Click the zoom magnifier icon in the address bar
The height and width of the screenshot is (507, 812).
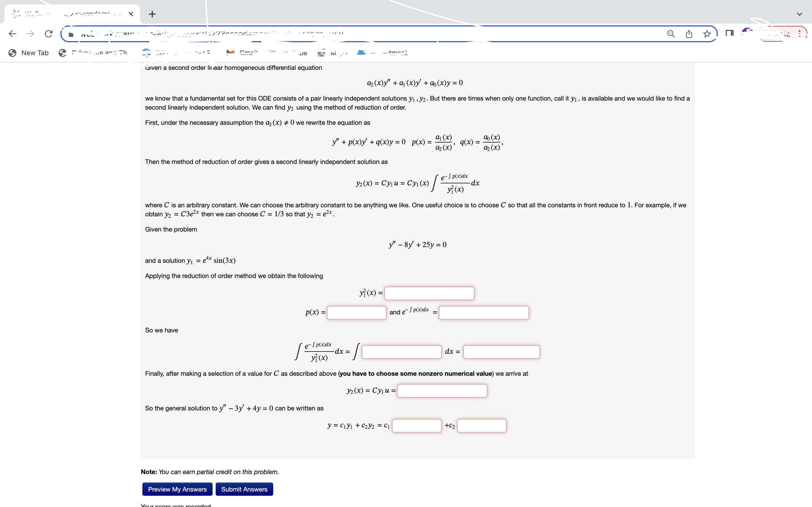670,33
